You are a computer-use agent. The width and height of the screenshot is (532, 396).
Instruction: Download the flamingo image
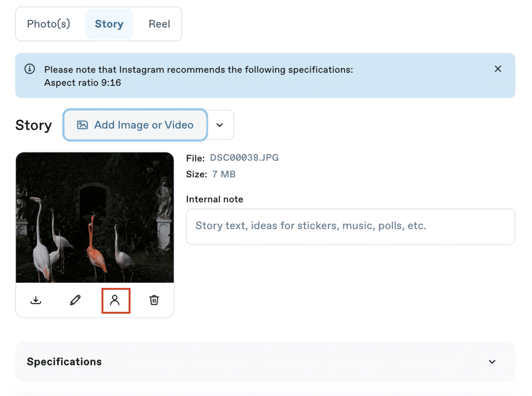click(36, 300)
